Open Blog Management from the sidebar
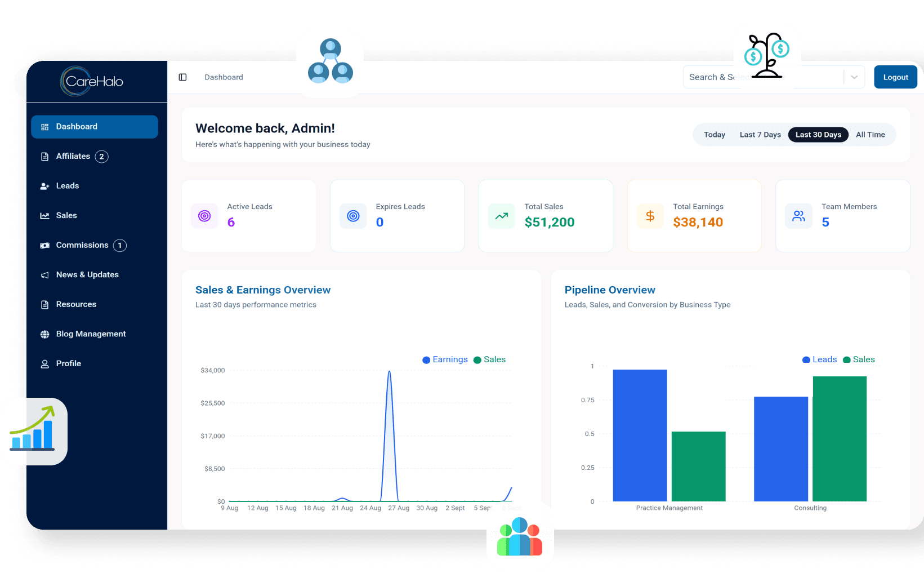 click(x=91, y=334)
